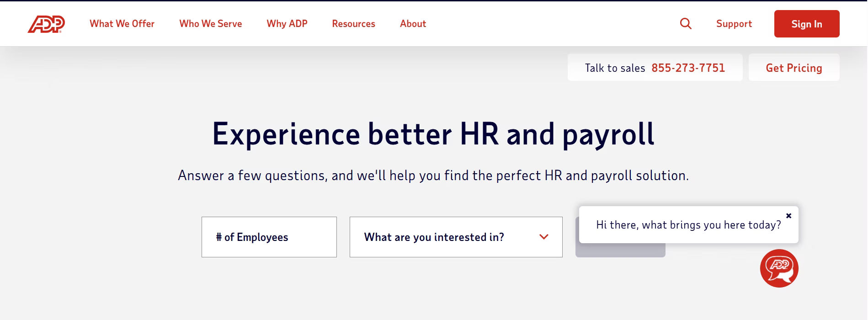Click the ADP logo

[x=46, y=24]
